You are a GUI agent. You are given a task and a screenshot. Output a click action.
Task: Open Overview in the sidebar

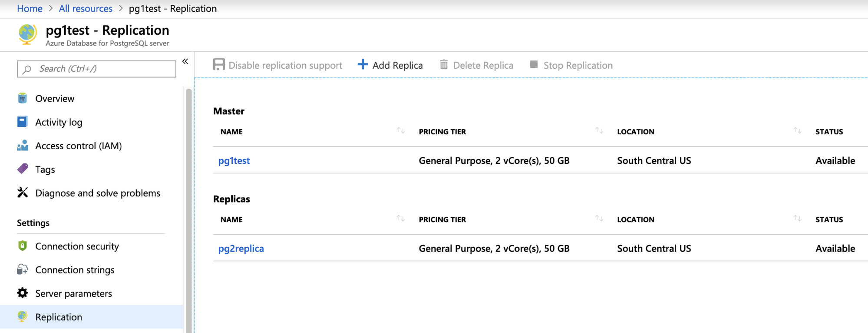click(55, 99)
